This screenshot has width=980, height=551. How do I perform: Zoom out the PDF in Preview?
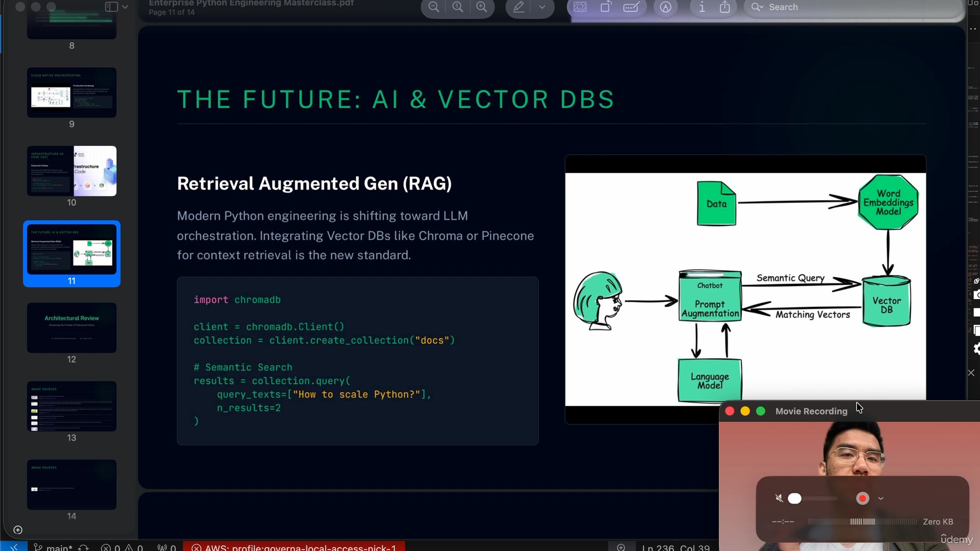434,7
